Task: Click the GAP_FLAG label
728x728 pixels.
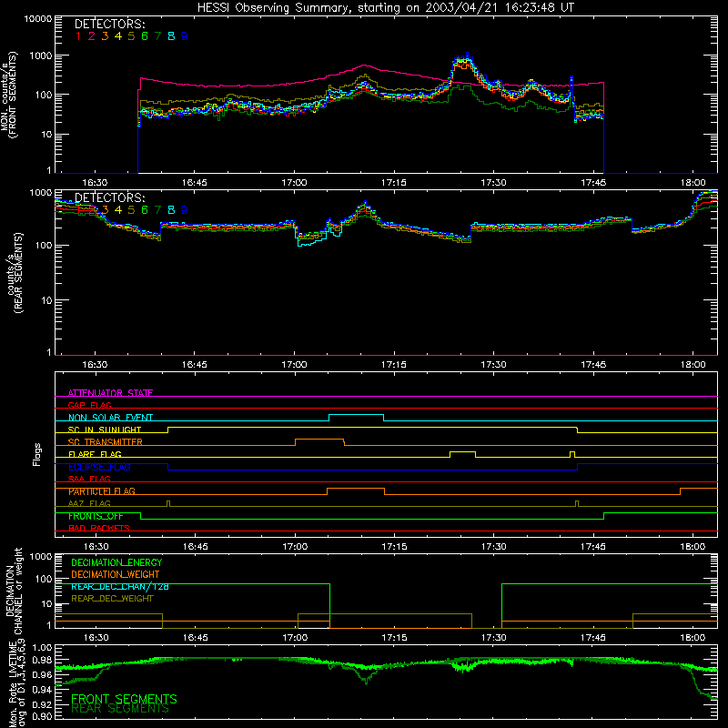Action: point(90,405)
